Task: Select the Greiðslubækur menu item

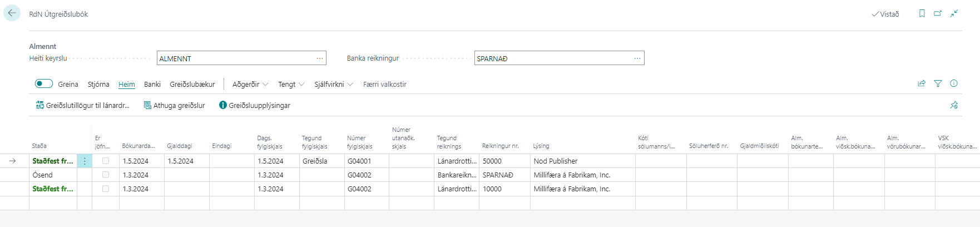Action: coord(192,85)
